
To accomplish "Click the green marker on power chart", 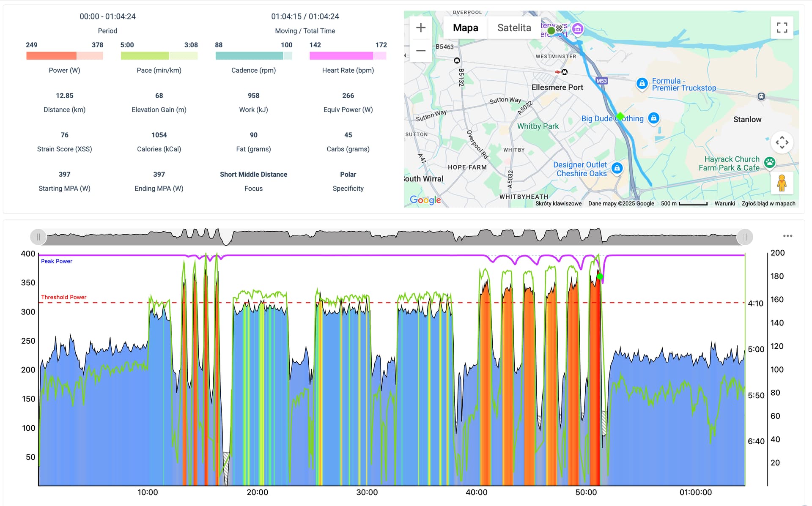I will (x=600, y=276).
